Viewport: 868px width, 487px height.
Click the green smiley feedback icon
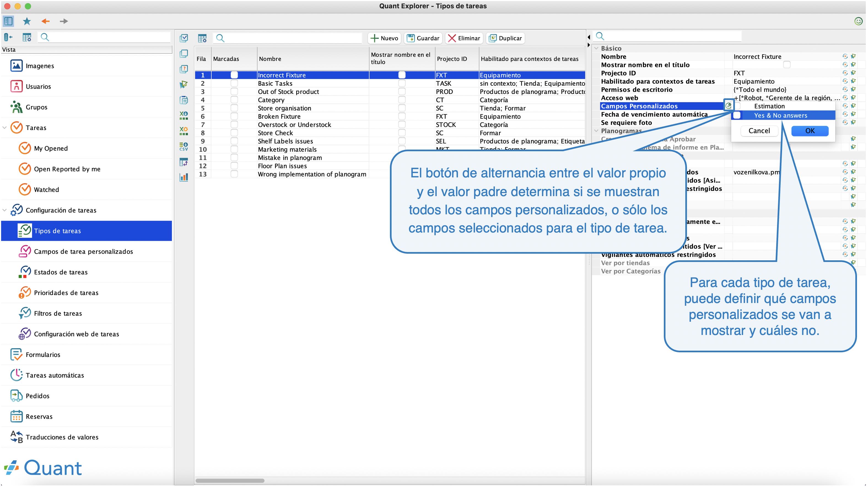click(x=858, y=21)
